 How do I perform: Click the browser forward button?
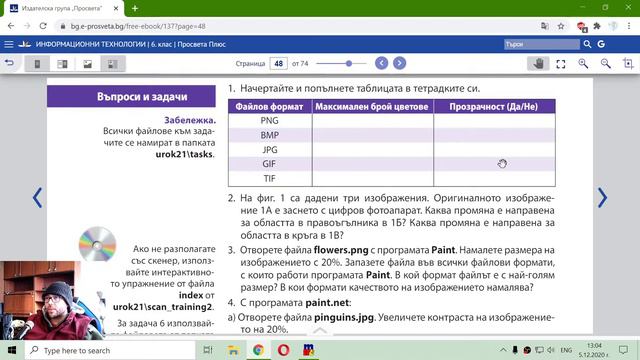click(x=27, y=26)
